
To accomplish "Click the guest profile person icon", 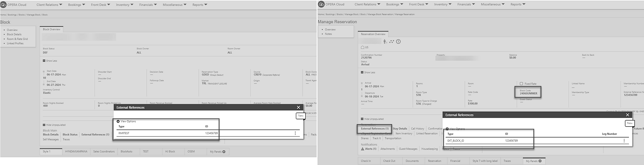I will 385,41.
